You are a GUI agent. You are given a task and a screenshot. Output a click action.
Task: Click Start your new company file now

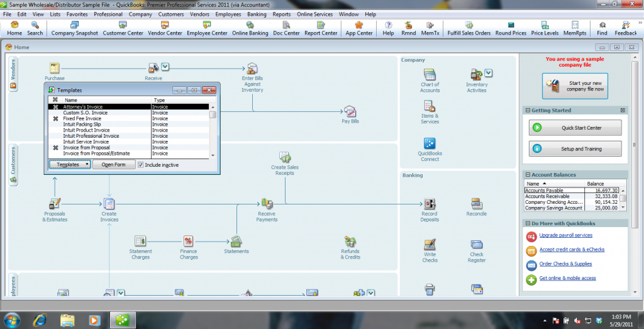(x=575, y=86)
